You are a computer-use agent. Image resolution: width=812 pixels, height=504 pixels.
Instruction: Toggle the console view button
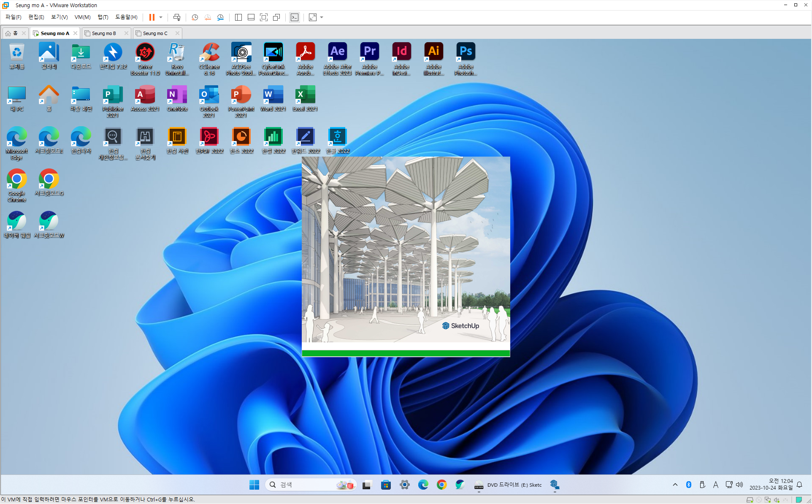295,17
